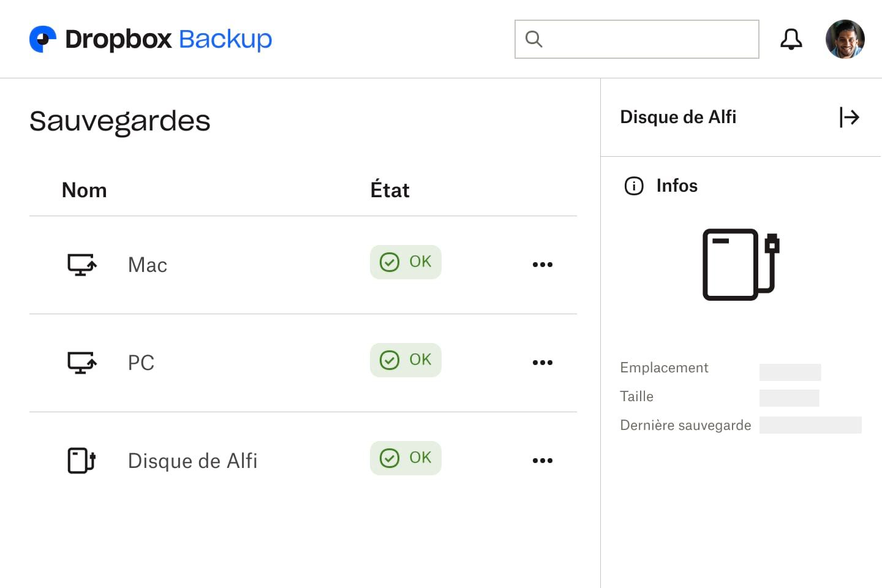Click the Infos information icon
Image resolution: width=882 pixels, height=588 pixels.
[633, 186]
